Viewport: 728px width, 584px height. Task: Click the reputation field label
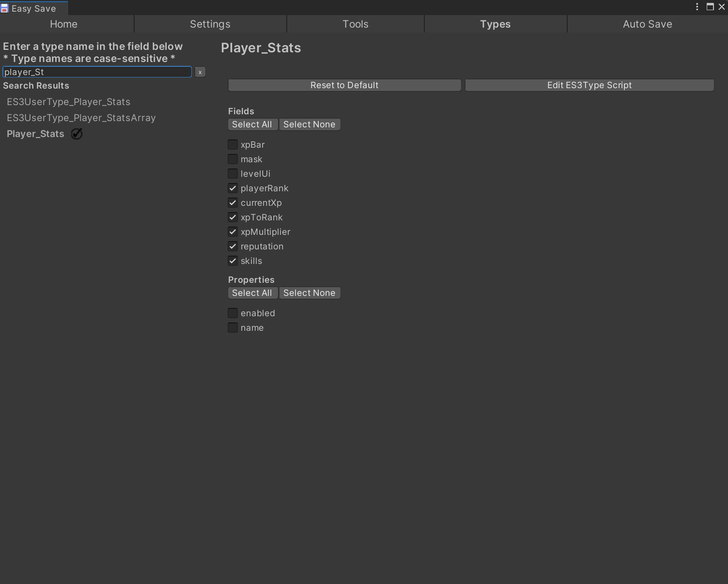click(x=262, y=246)
